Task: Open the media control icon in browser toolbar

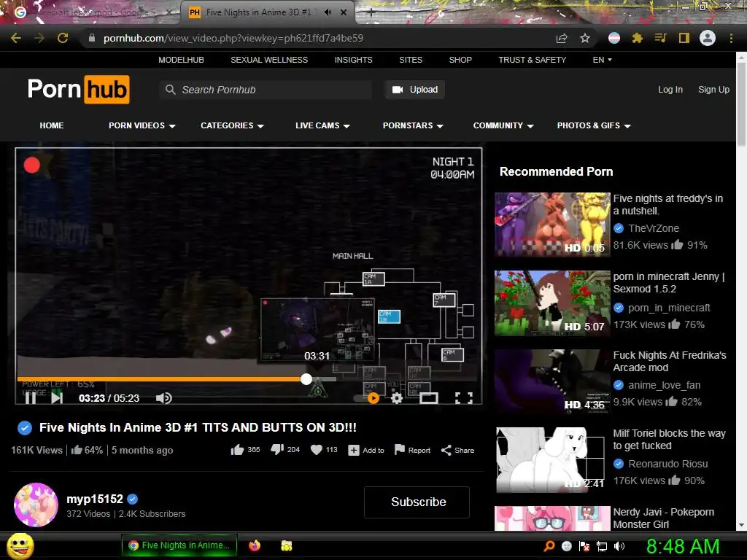Action: click(660, 38)
